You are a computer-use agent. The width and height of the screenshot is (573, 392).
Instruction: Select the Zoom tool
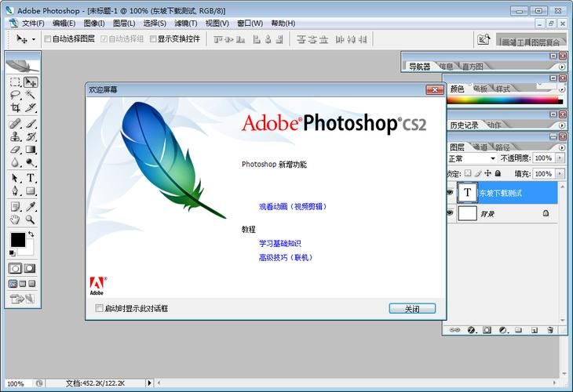coord(31,220)
